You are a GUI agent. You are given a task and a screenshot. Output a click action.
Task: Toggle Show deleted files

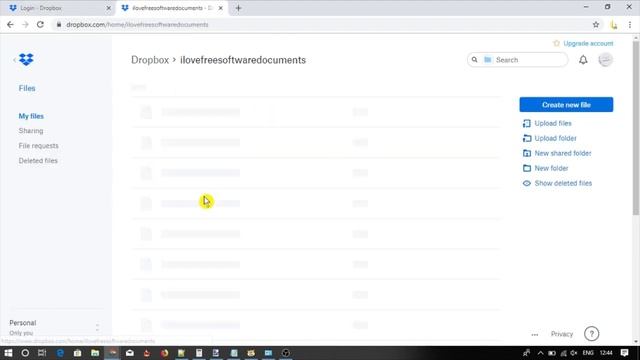point(563,183)
